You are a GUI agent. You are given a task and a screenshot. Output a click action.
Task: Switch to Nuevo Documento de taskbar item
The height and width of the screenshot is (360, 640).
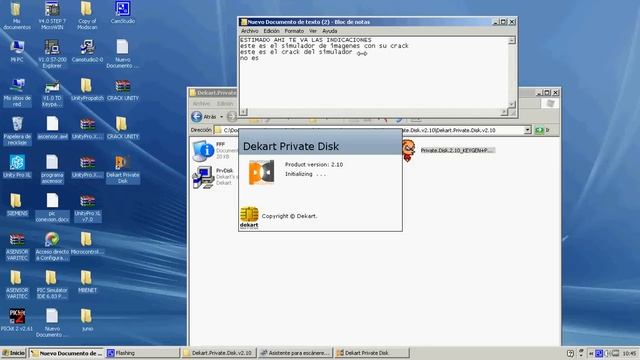click(67, 353)
